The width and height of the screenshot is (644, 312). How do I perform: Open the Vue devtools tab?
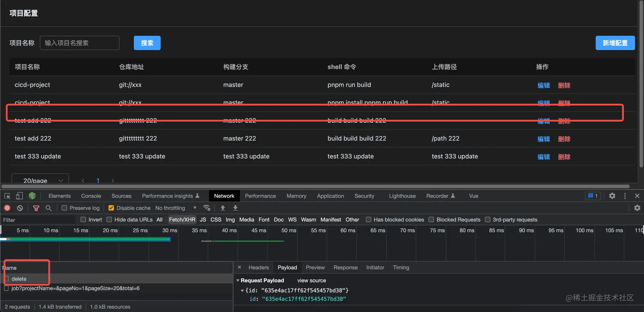pyautogui.click(x=474, y=196)
